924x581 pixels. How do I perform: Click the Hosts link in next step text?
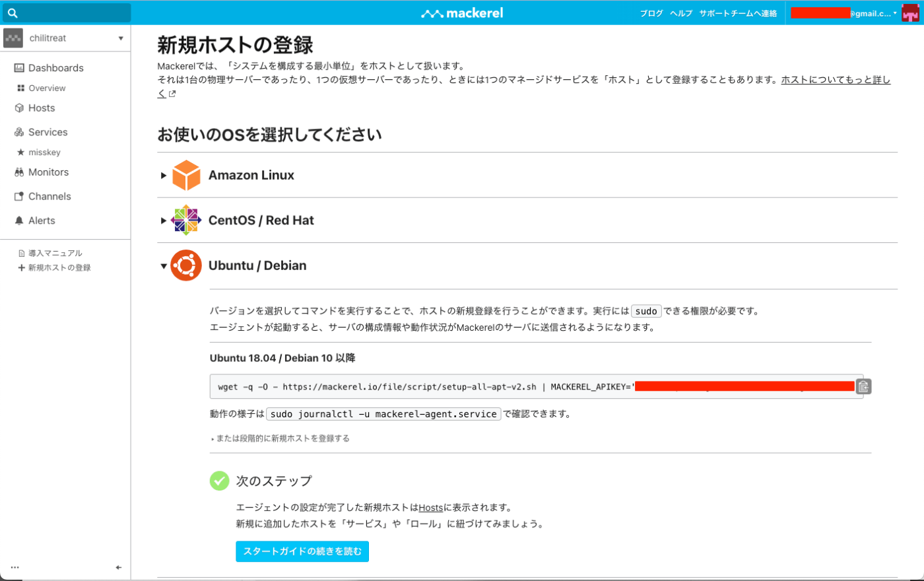point(431,508)
